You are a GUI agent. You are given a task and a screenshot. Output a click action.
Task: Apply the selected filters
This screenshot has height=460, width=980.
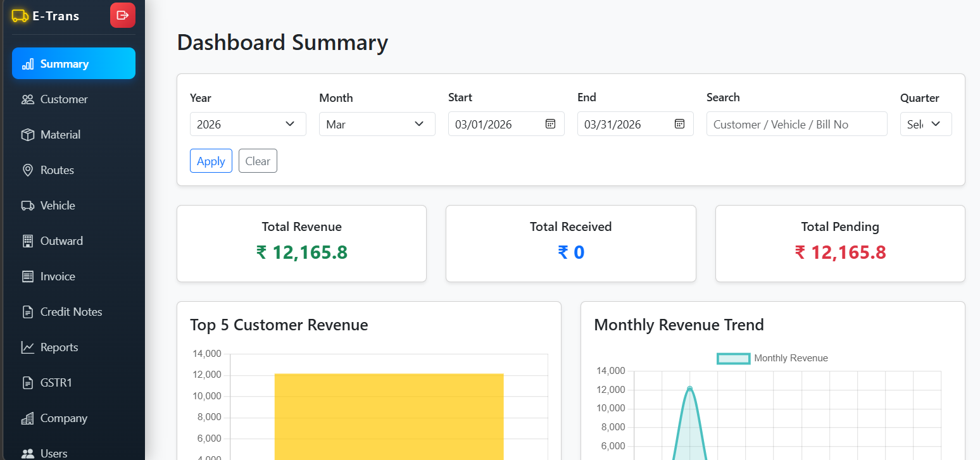[211, 161]
